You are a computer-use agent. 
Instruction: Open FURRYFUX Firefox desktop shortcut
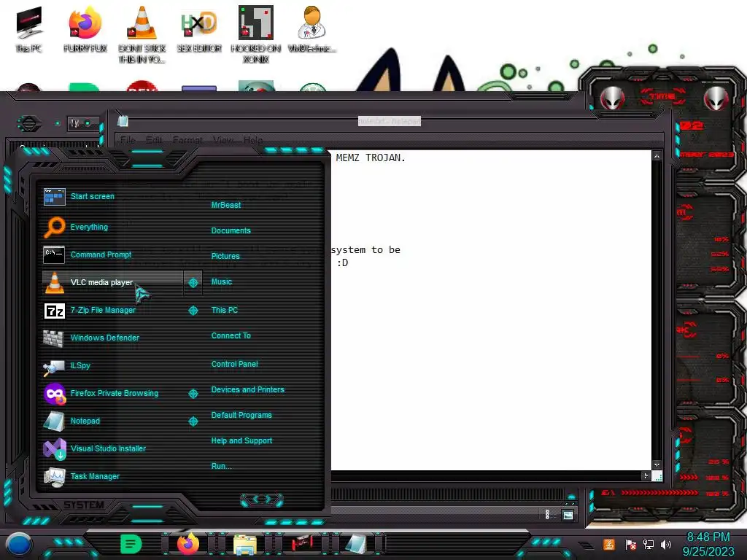[x=85, y=29]
